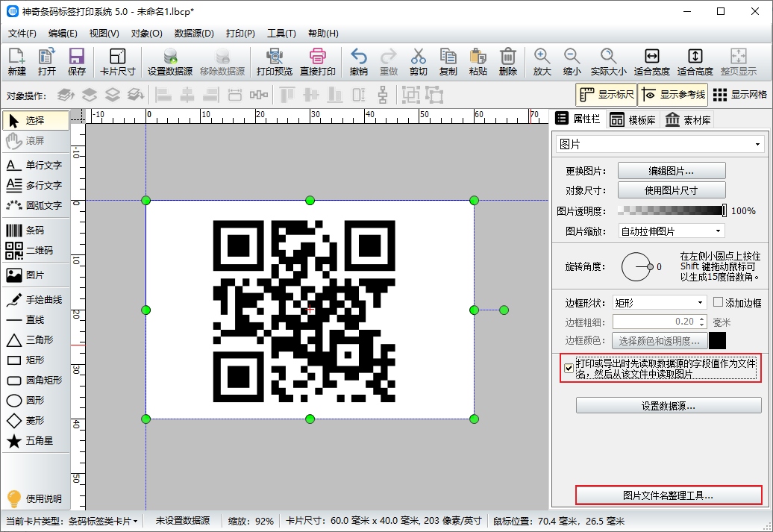
Task: Click the 设置数据源 toolbar icon
Action: [170, 62]
